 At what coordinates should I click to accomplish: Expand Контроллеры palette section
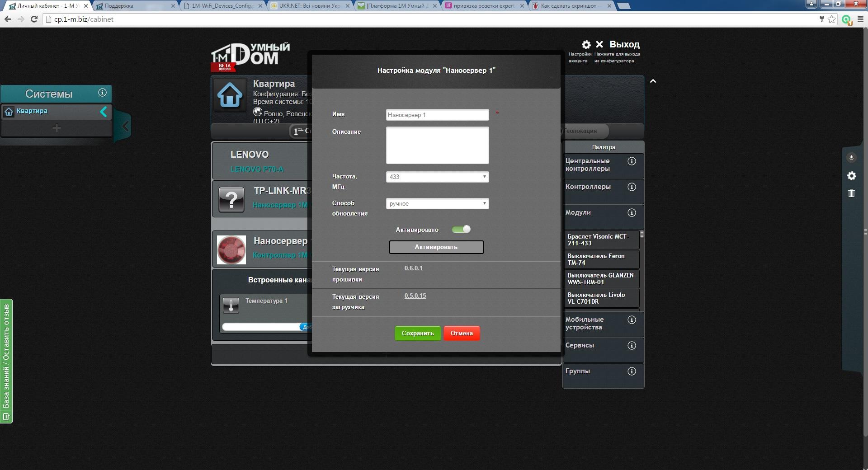pos(603,192)
